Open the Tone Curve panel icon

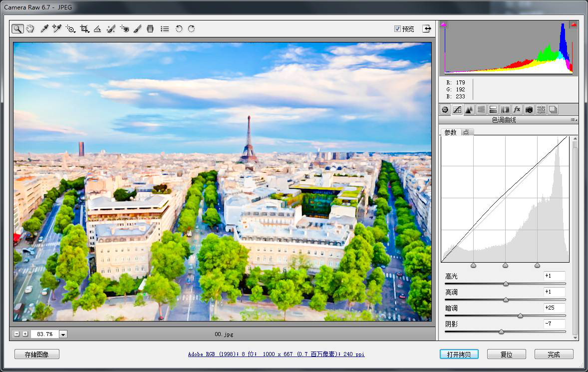(457, 109)
